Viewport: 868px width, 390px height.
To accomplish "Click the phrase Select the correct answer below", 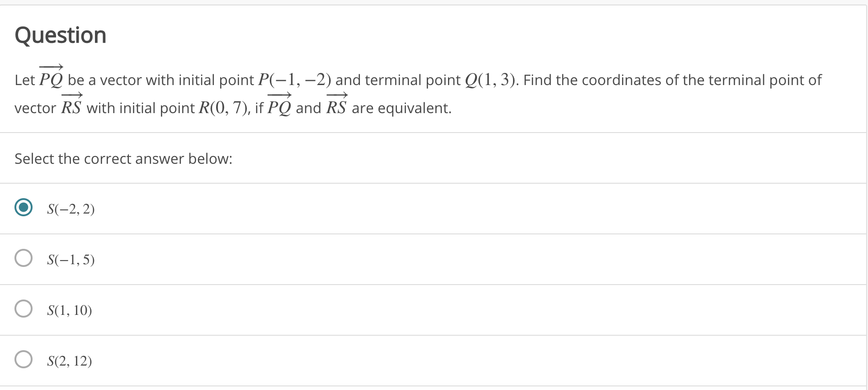I will pos(123,159).
